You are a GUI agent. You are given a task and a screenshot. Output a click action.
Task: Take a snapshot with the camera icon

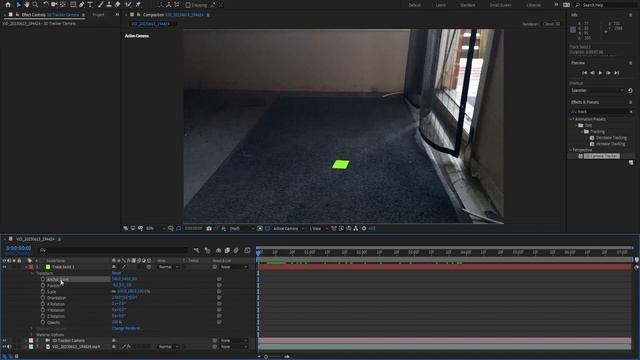click(209, 229)
